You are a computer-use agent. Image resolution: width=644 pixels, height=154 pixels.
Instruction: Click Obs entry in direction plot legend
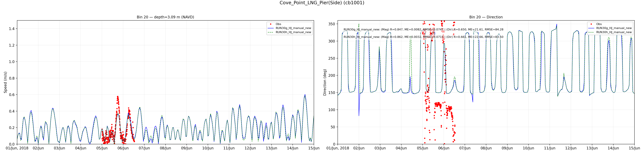click(599, 24)
